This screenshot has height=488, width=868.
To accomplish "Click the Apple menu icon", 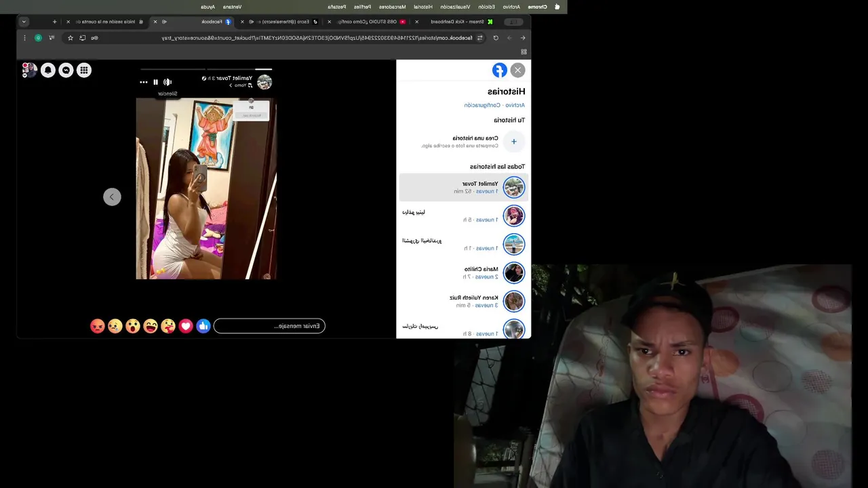I will click(557, 7).
